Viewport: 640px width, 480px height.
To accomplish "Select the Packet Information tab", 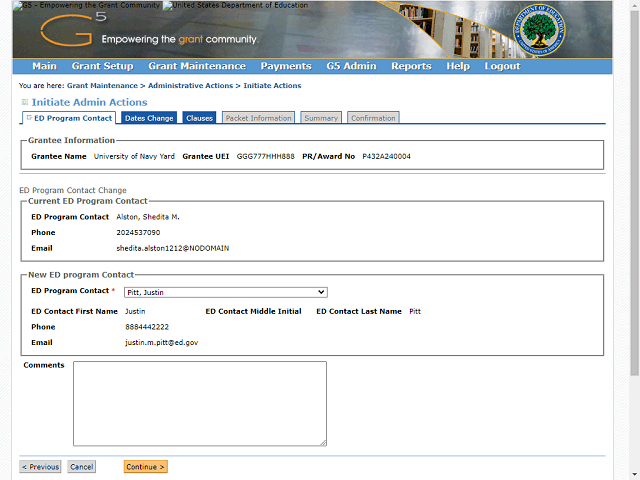I will (258, 118).
